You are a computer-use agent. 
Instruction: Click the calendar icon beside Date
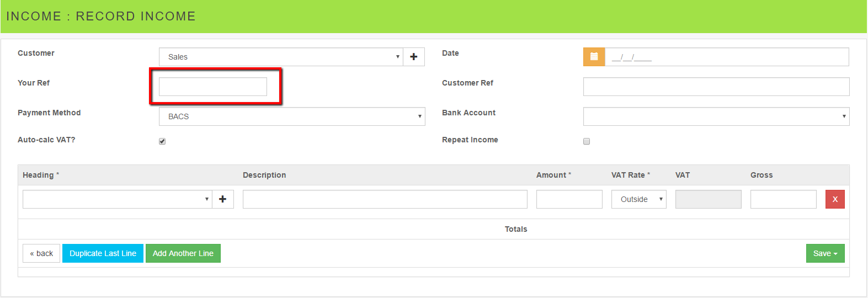pos(594,57)
